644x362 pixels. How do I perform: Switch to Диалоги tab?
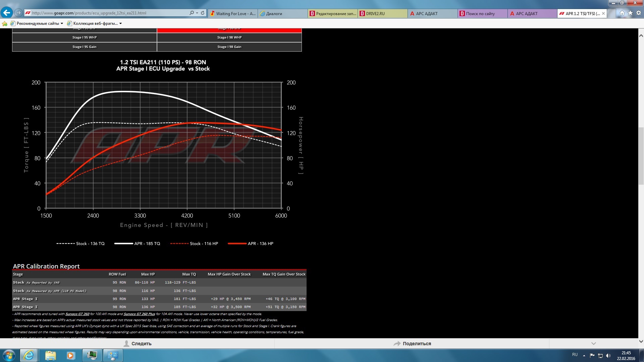tap(283, 13)
